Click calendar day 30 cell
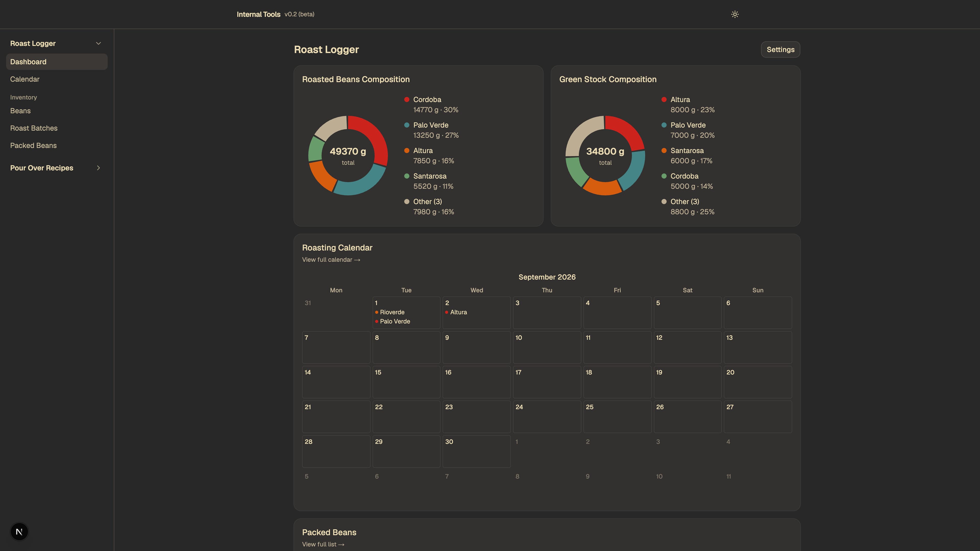980x551 pixels. 476,451
